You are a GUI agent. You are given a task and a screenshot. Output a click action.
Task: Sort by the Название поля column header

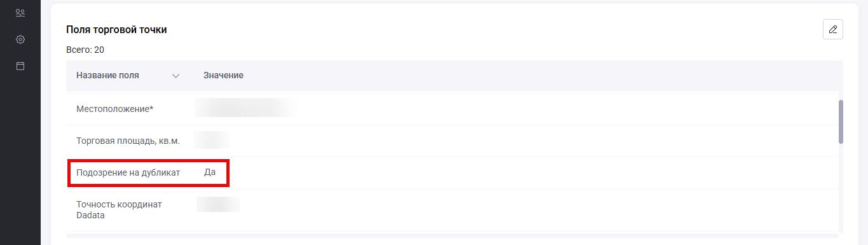[x=107, y=75]
